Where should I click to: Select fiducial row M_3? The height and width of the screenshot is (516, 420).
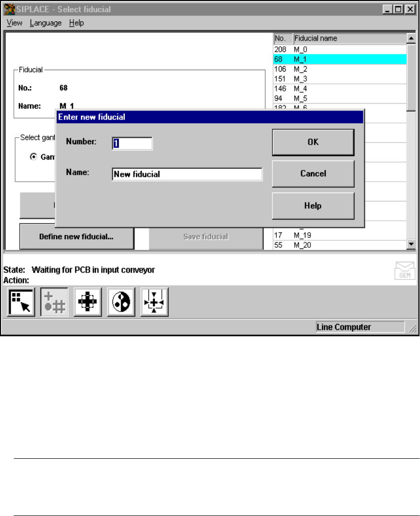tap(340, 79)
